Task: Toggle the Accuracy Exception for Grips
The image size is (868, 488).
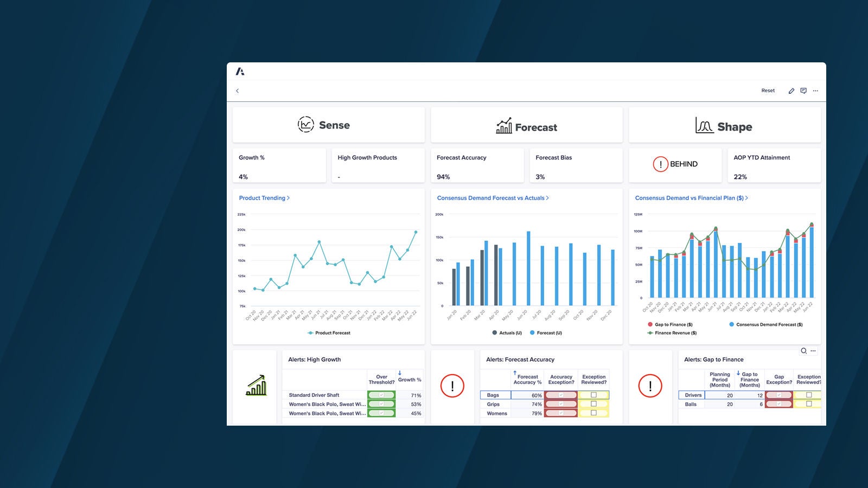Action: tap(561, 404)
